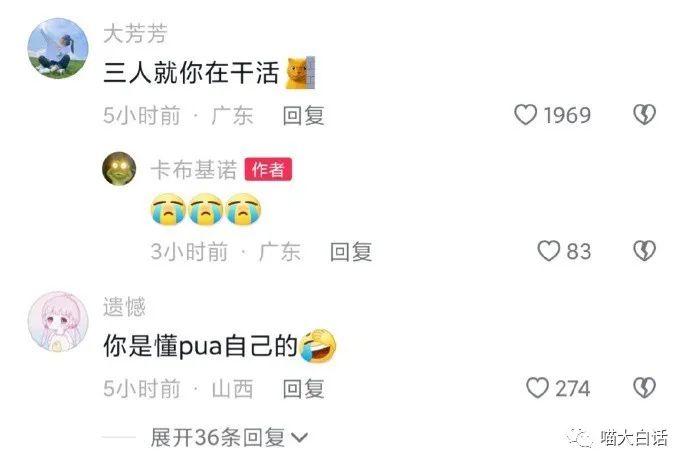Dislike 遗憾's comment via broken heart
Viewport: 690px width, 468px height.
coord(644,388)
